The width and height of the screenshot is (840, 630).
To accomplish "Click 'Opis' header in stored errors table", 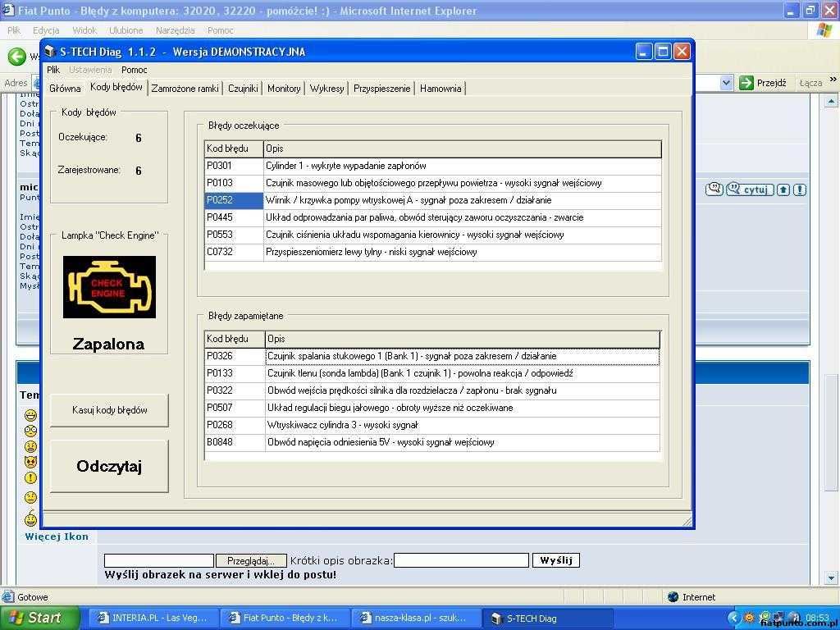I will click(463, 339).
